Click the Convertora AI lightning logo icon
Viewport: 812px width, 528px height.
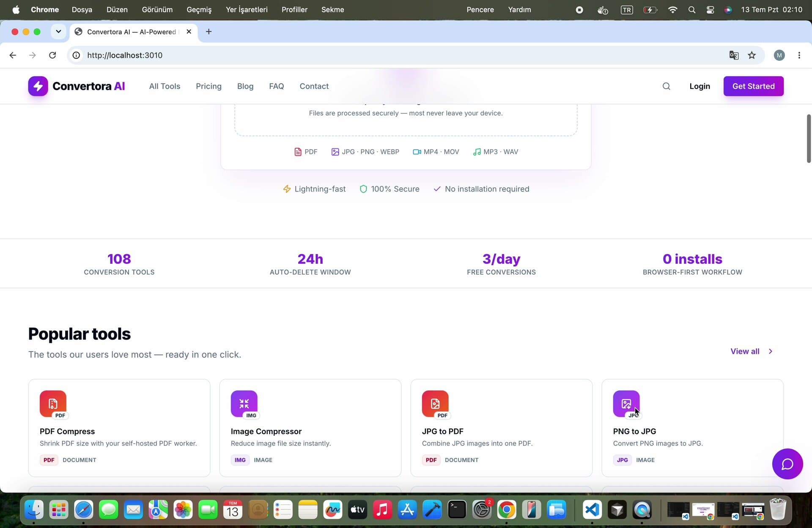[x=38, y=86]
